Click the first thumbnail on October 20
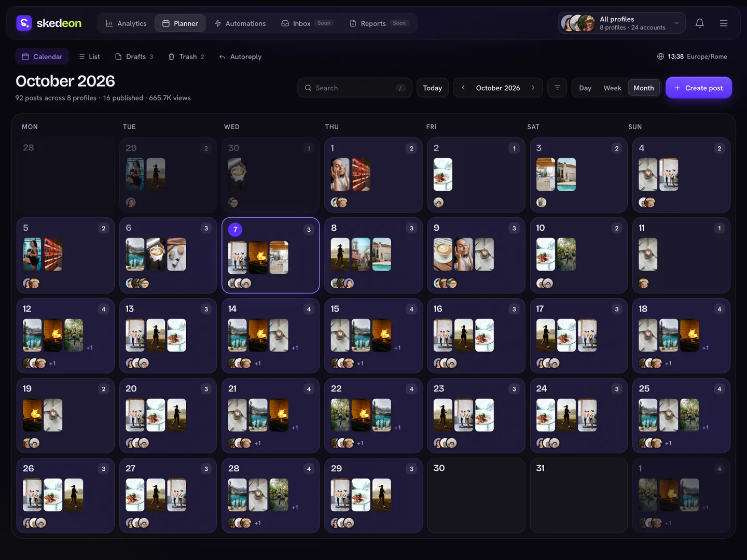This screenshot has height=560, width=747. pos(135,415)
